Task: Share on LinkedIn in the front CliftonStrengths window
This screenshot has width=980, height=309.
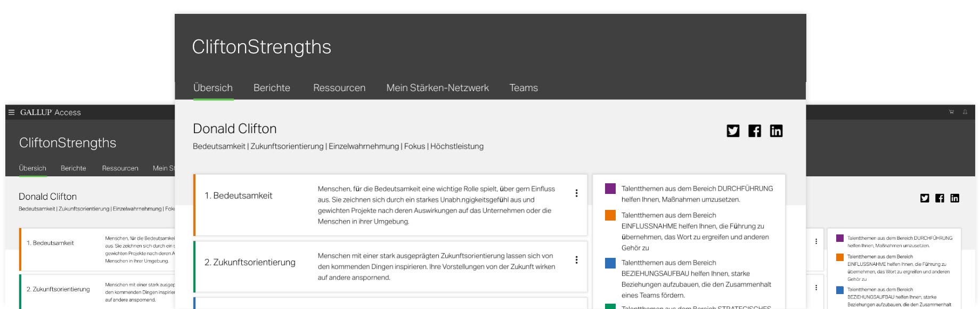Action: [776, 131]
